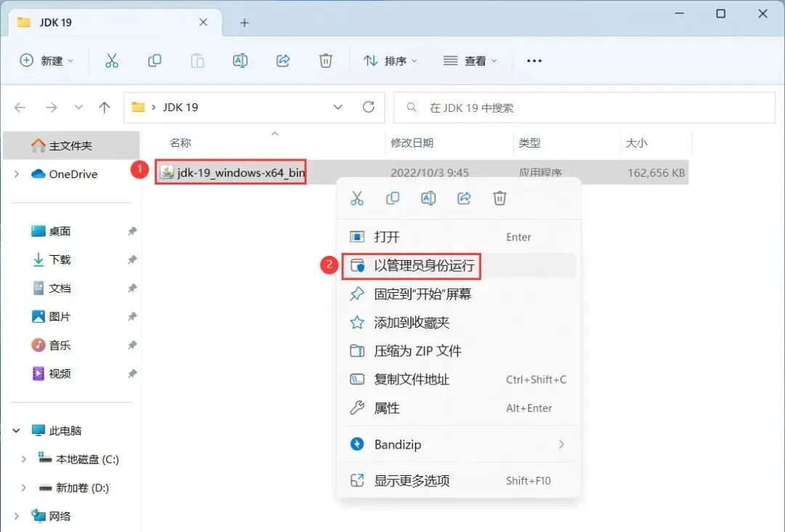
Task: Sort by 类型 column header
Action: point(530,143)
